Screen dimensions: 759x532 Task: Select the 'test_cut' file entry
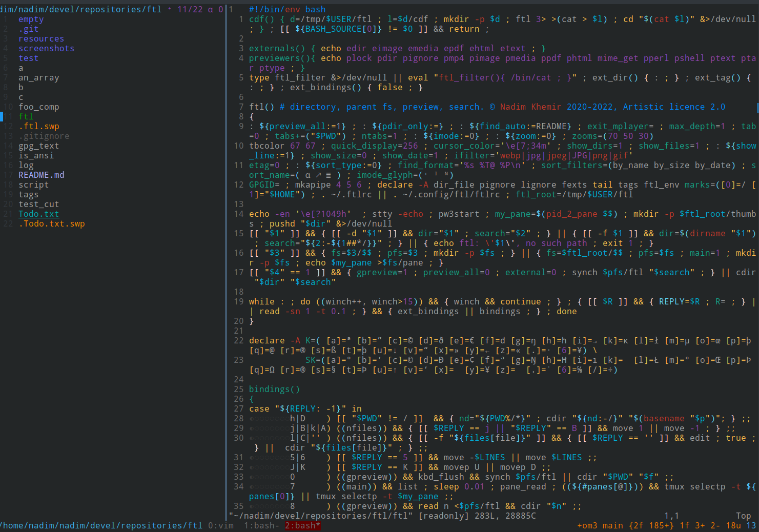click(39, 204)
